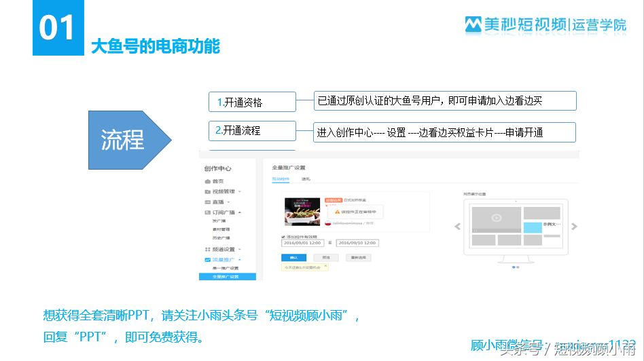This screenshot has height=361, width=644.
Task: Click the 视频管理 folder icon
Action: click(207, 191)
